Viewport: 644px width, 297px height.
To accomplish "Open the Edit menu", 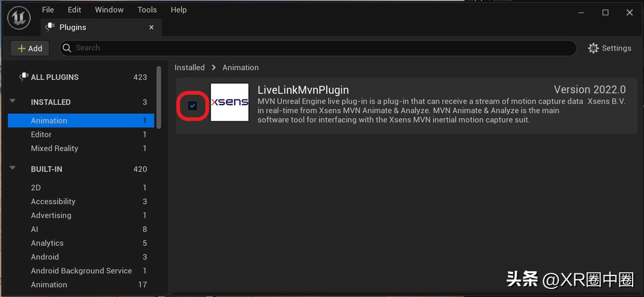I will pos(75,10).
